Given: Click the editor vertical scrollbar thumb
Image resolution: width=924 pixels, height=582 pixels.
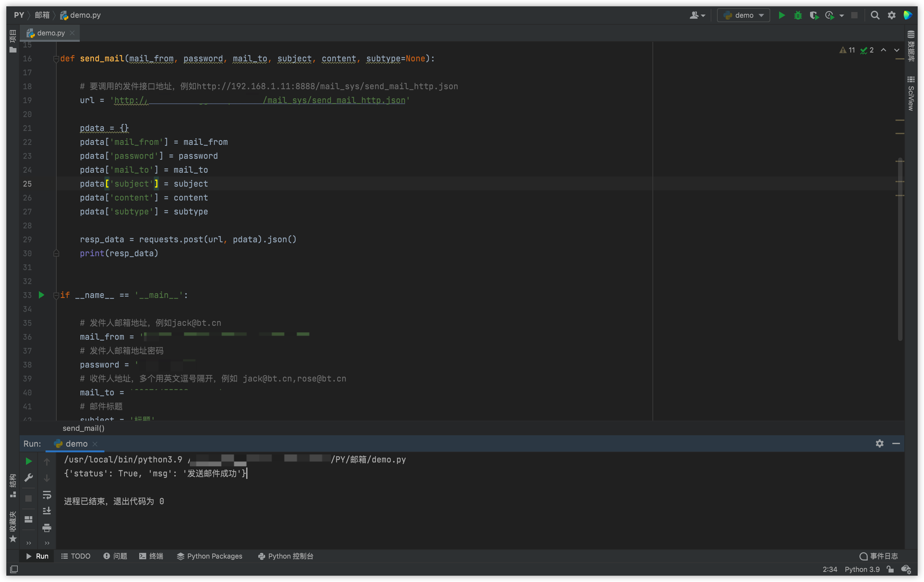Looking at the screenshot, I should pos(900,249).
